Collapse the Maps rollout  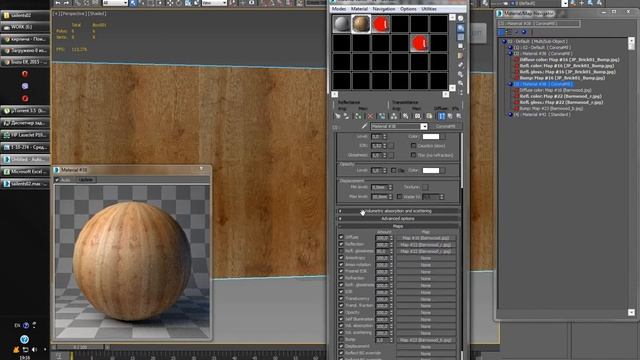click(x=398, y=226)
